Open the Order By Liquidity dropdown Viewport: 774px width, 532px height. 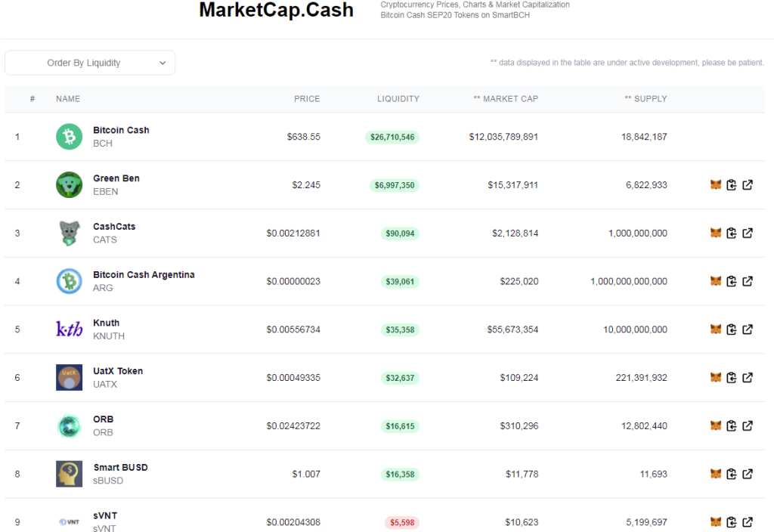90,63
